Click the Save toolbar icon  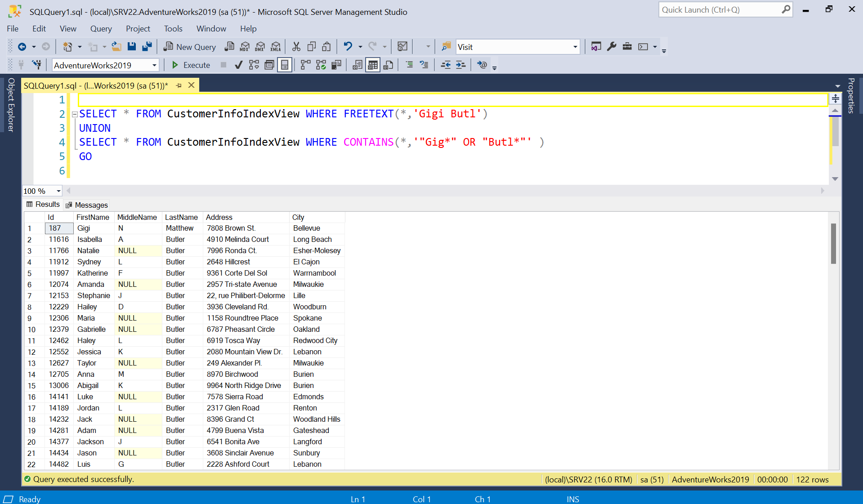(131, 46)
